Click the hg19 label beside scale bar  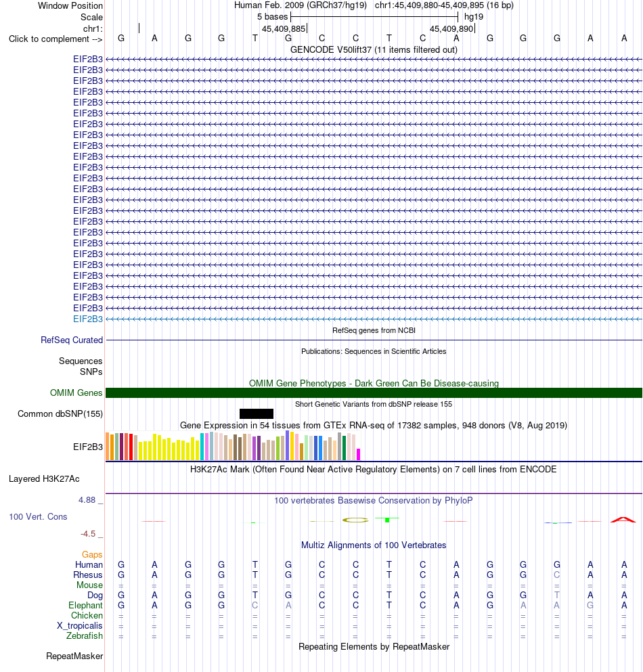(474, 17)
